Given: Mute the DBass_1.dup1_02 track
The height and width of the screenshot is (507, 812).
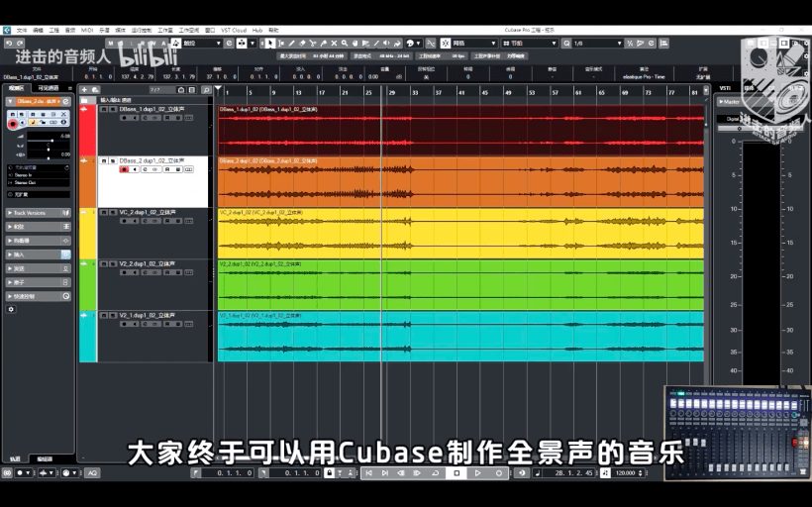Looking at the screenshot, I should point(104,109).
